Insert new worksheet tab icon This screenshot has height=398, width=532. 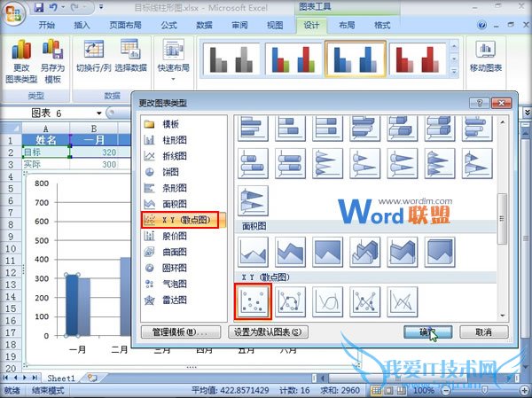pyautogui.click(x=92, y=378)
